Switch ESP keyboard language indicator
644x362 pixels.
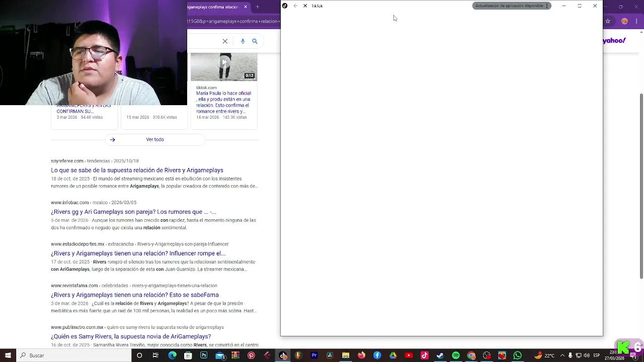[597, 355]
